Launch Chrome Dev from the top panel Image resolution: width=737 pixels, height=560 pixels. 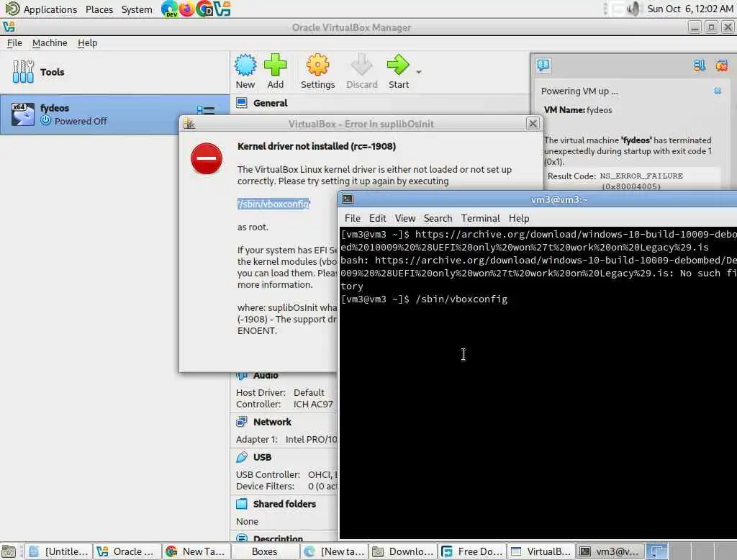coord(204,9)
